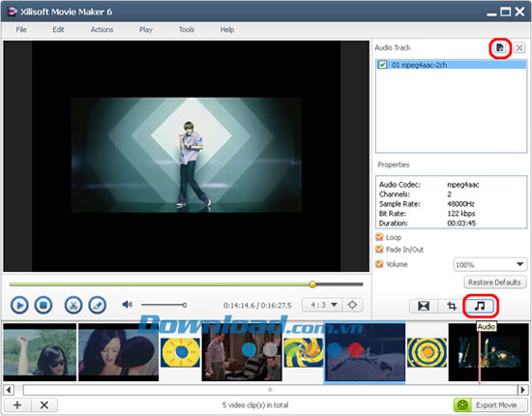Open the Volume 100% dropdown
This screenshot has width=532, height=416.
tap(490, 264)
